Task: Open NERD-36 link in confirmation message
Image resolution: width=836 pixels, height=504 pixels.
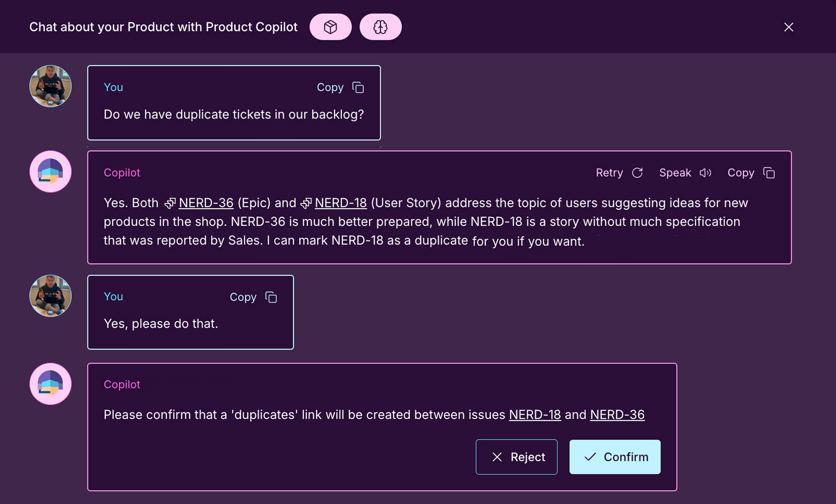Action: click(x=617, y=415)
